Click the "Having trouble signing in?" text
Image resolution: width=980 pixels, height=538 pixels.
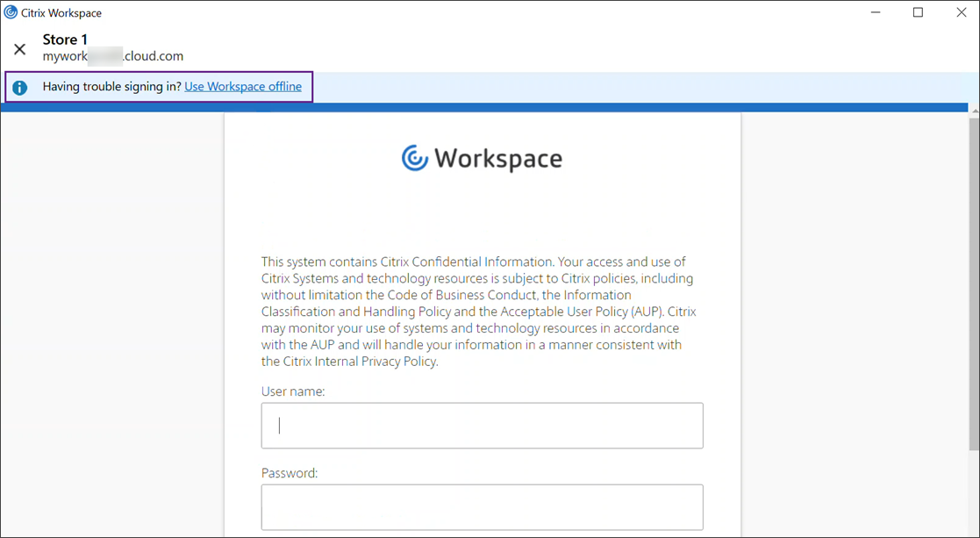111,87
